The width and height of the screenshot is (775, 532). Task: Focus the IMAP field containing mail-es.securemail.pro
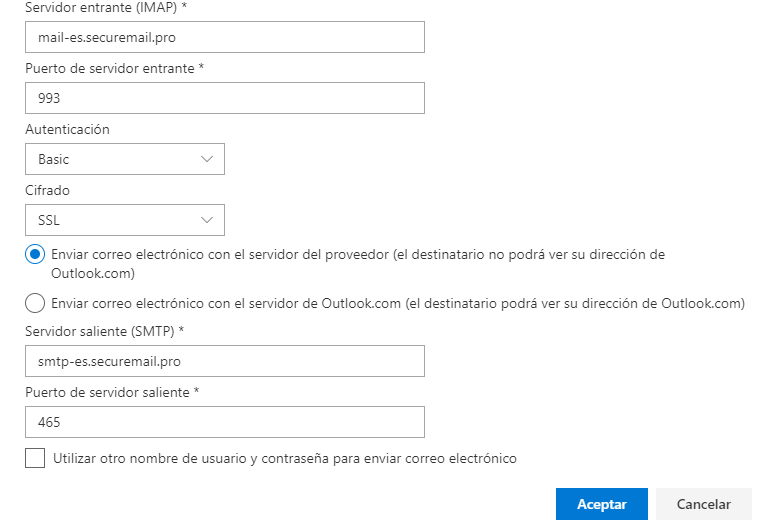pos(225,37)
